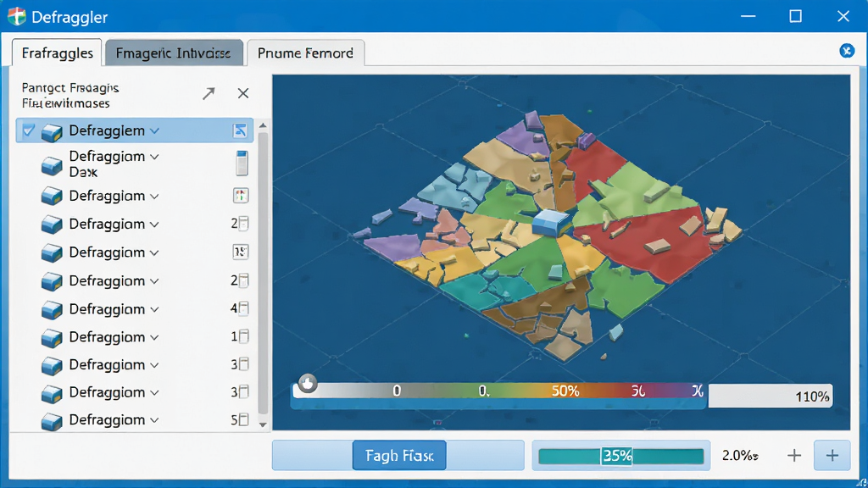Click the drive icon in the row numbered 5
This screenshot has width=868, height=488.
click(x=52, y=421)
